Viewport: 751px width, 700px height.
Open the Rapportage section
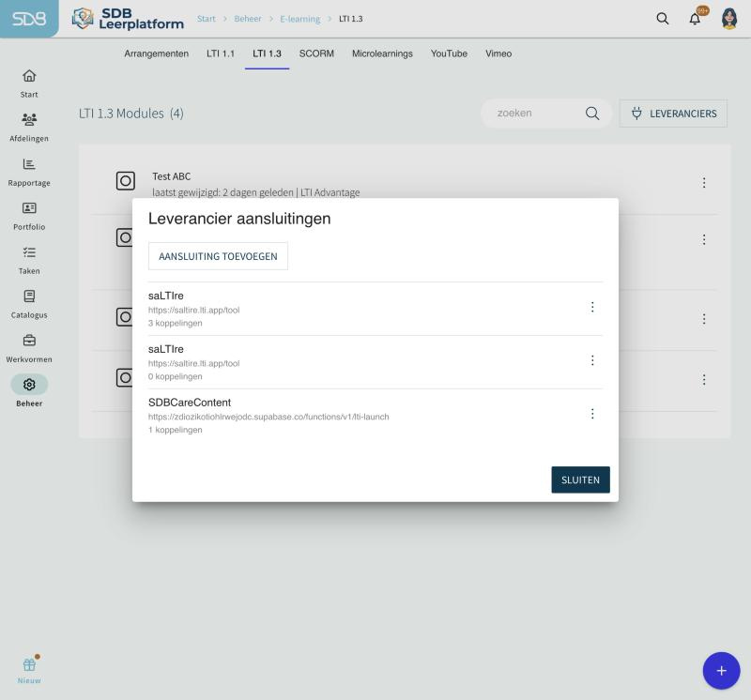[29, 172]
